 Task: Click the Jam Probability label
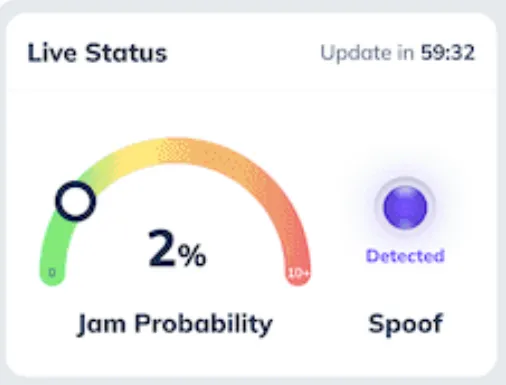(175, 324)
